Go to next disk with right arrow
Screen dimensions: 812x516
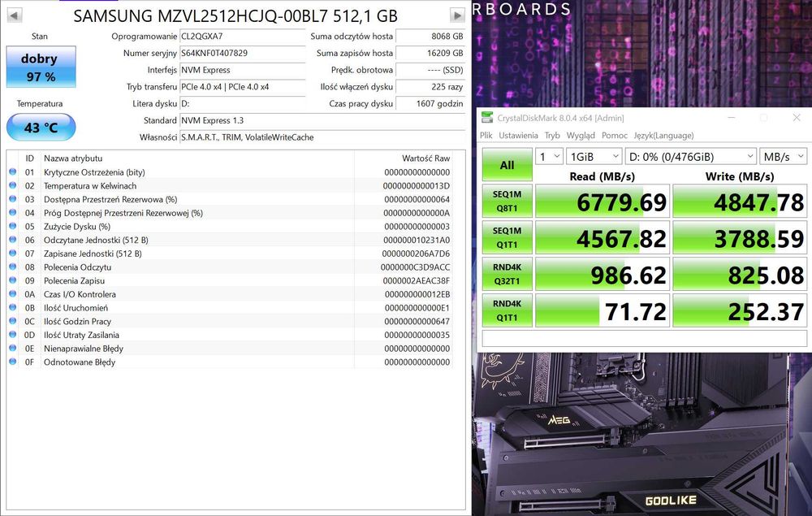(456, 15)
